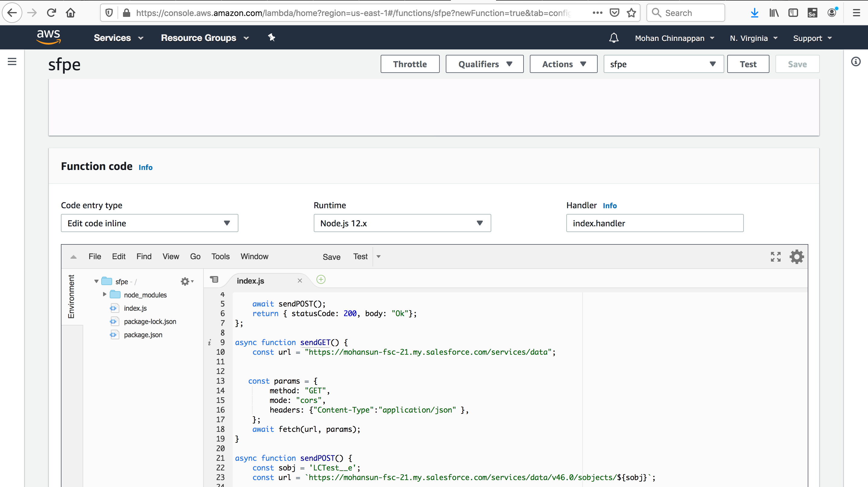The width and height of the screenshot is (868, 487).
Task: Open the editor Find menu
Action: click(144, 256)
